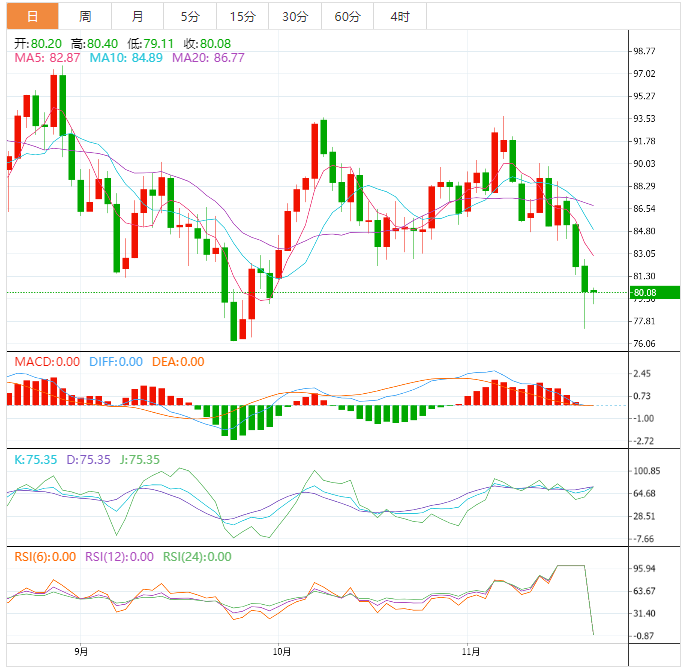The image size is (690, 672).
Task: Click the RSI(24):0.00 legend label
Action: pos(197,557)
